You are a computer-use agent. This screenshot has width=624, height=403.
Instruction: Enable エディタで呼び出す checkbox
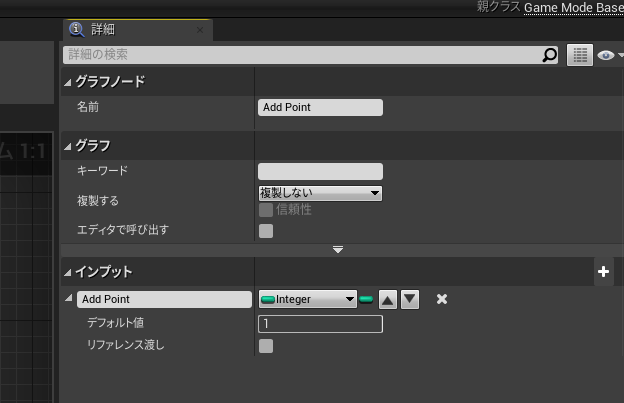tap(266, 231)
